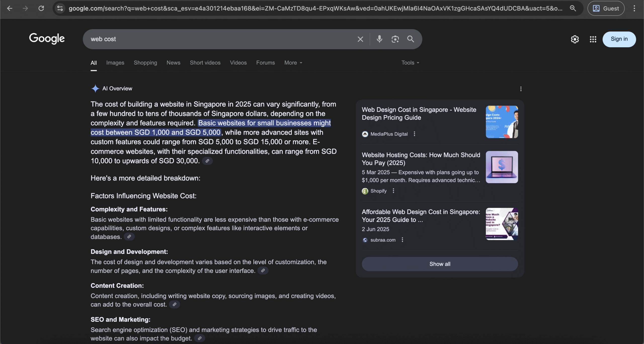
Task: Open AI Overview three-dot options menu
Action: tap(521, 89)
